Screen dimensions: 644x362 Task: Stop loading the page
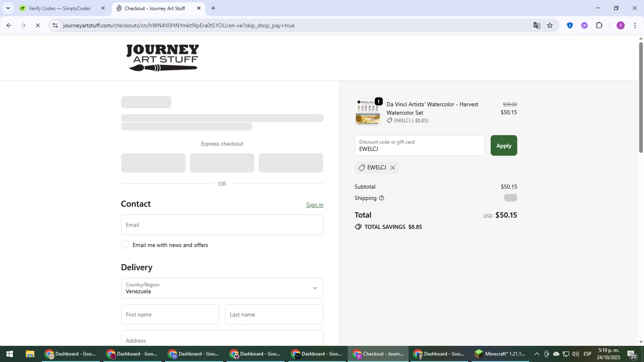click(38, 26)
